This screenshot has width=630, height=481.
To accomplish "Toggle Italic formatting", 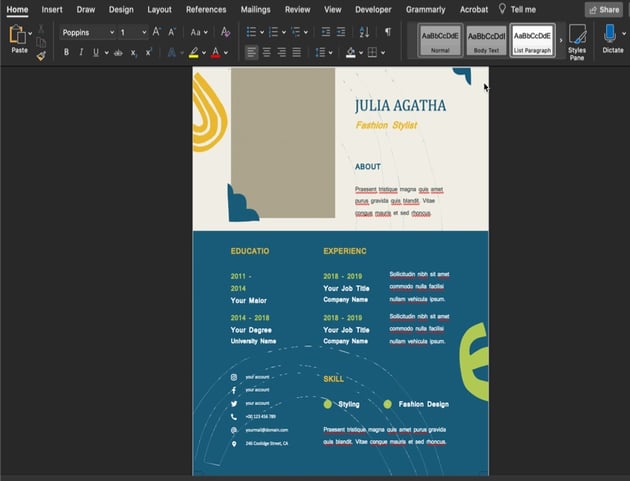I will [x=81, y=52].
